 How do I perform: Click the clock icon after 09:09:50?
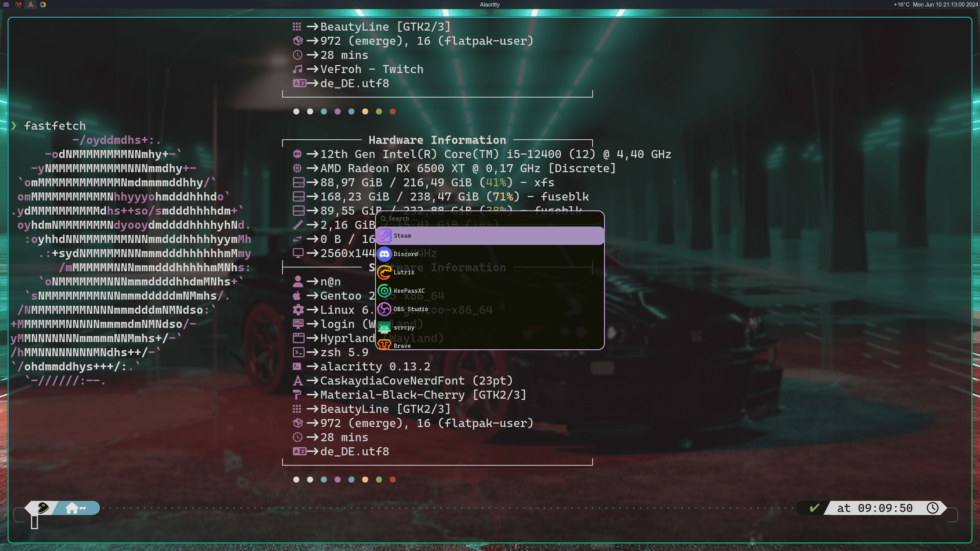(933, 508)
